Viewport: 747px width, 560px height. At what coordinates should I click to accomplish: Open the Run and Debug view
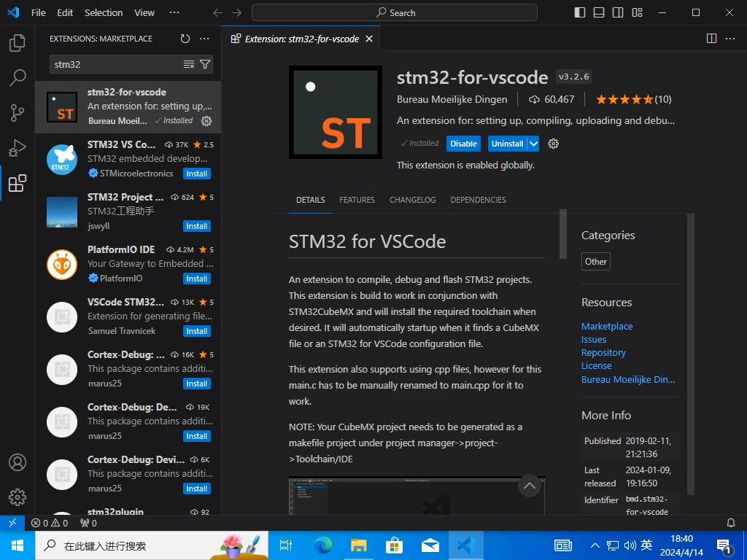pyautogui.click(x=18, y=148)
